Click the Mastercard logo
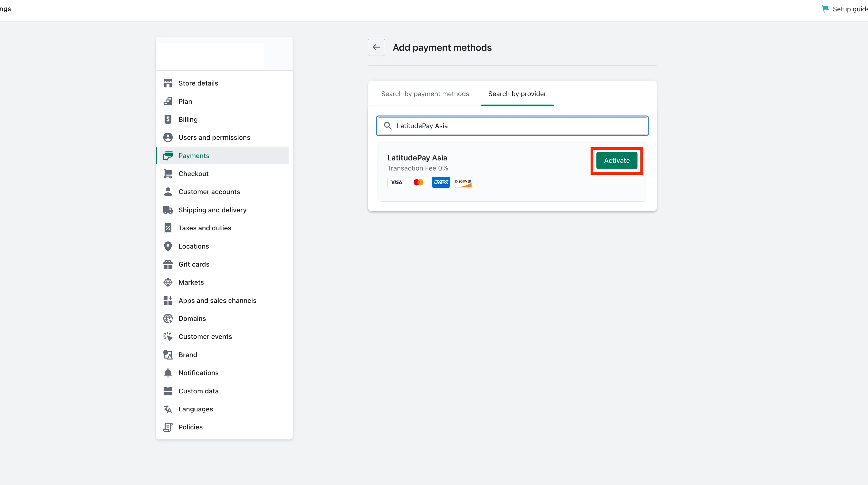The height and width of the screenshot is (485, 868). coord(419,182)
